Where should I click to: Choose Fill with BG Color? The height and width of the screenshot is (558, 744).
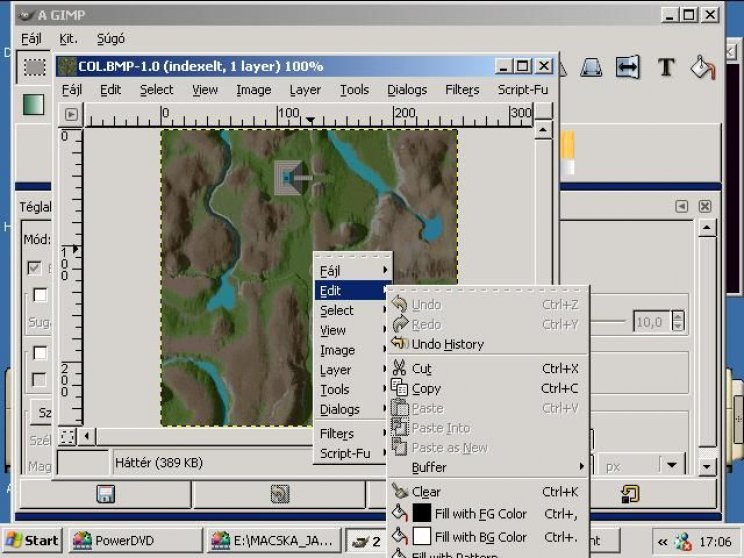(x=488, y=537)
